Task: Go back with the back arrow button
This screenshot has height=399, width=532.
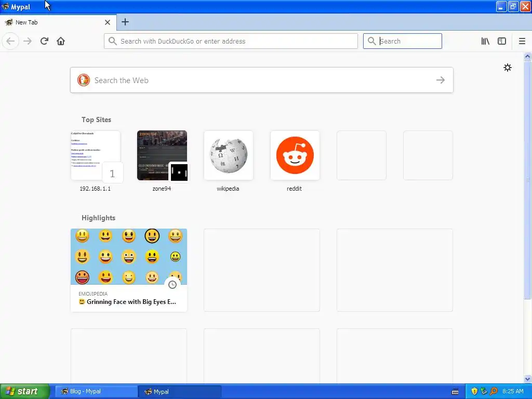Action: (x=10, y=41)
